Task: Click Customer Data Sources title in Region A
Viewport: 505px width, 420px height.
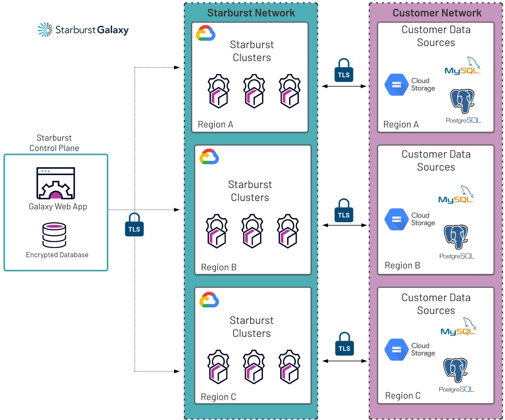Action: (x=436, y=36)
